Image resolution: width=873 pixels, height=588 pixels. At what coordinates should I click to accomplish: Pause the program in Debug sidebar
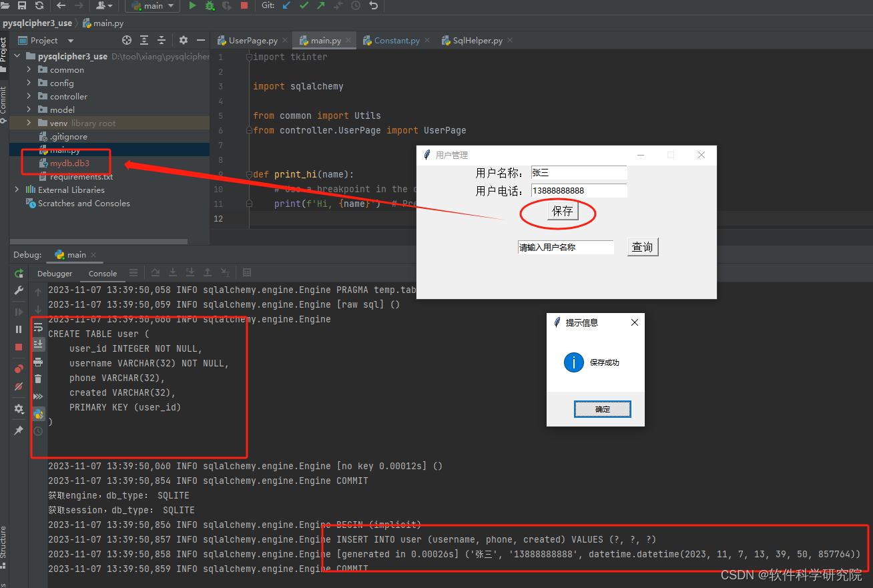click(19, 329)
